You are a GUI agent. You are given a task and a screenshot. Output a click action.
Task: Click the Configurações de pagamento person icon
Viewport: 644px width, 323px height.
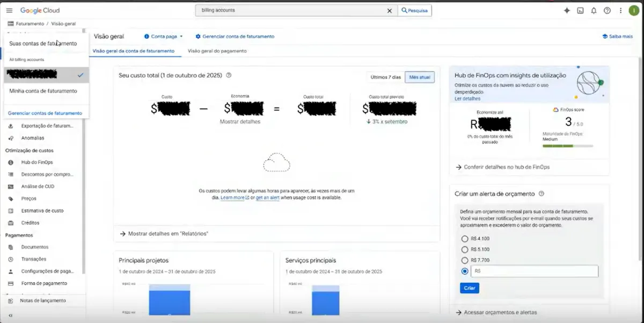click(x=11, y=271)
